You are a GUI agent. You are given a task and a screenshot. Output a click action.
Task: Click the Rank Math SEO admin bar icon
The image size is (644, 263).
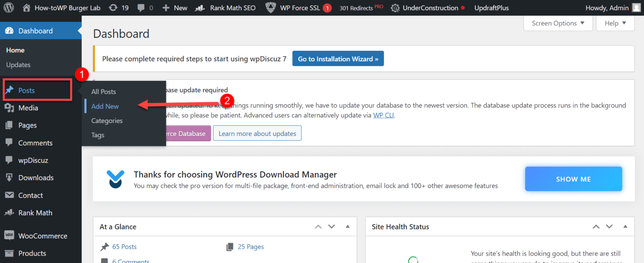[x=200, y=8]
